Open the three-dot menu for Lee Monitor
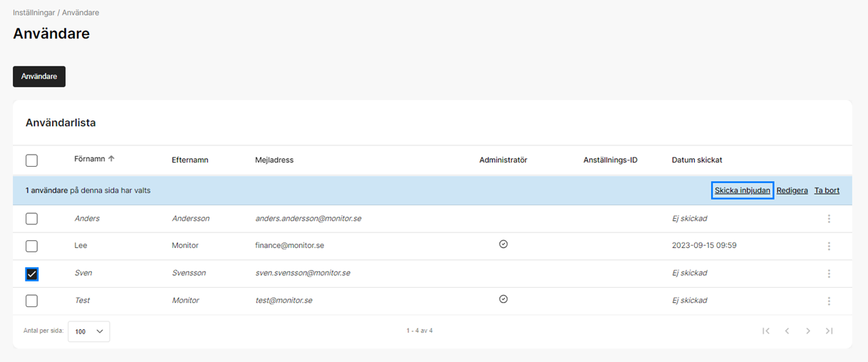 point(829,246)
